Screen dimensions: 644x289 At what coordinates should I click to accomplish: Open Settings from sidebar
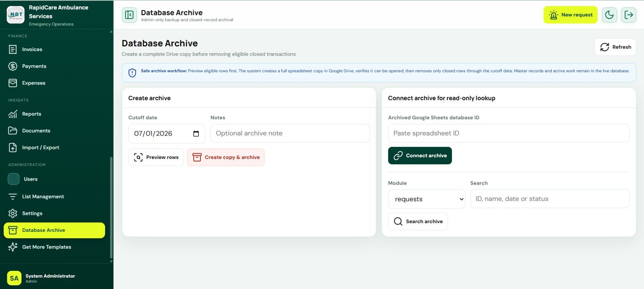click(54, 213)
